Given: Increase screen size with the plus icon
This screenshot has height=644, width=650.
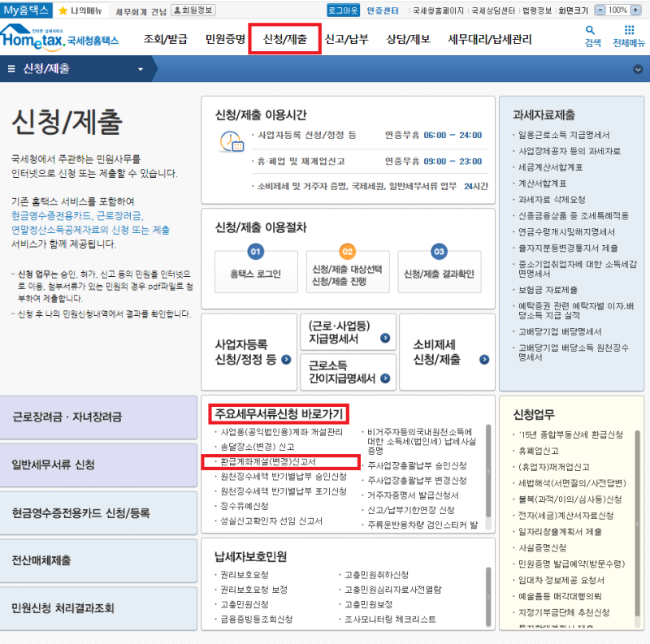Looking at the screenshot, I should point(635,10).
